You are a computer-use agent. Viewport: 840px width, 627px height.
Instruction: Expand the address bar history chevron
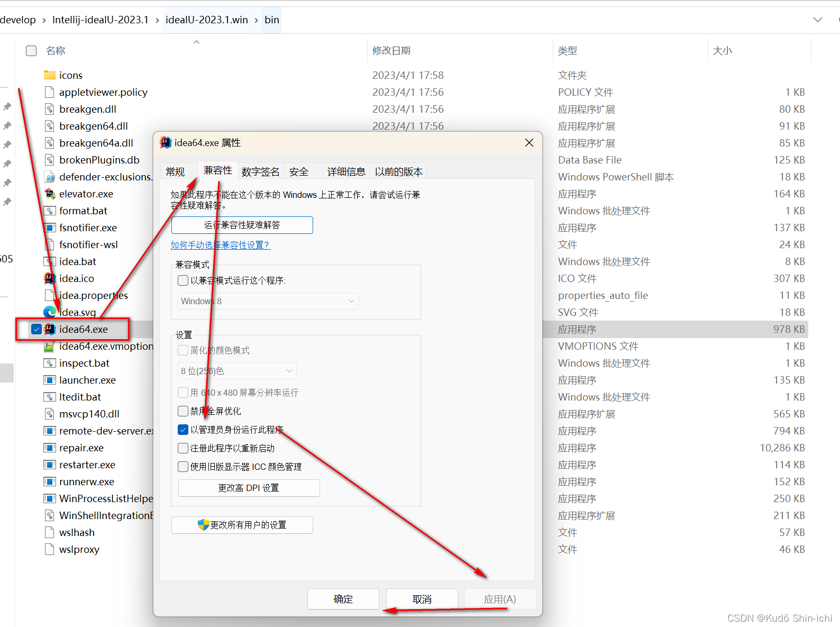pos(818,20)
